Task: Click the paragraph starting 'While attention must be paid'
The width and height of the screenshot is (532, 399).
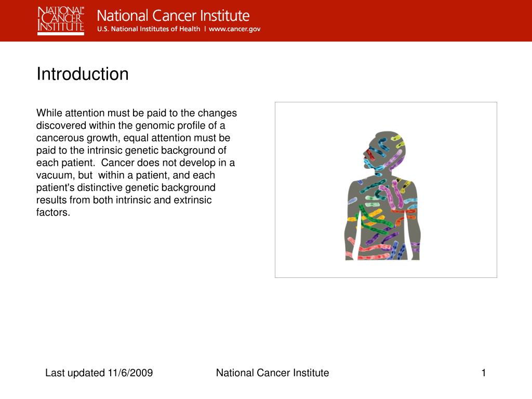Action: point(137,163)
